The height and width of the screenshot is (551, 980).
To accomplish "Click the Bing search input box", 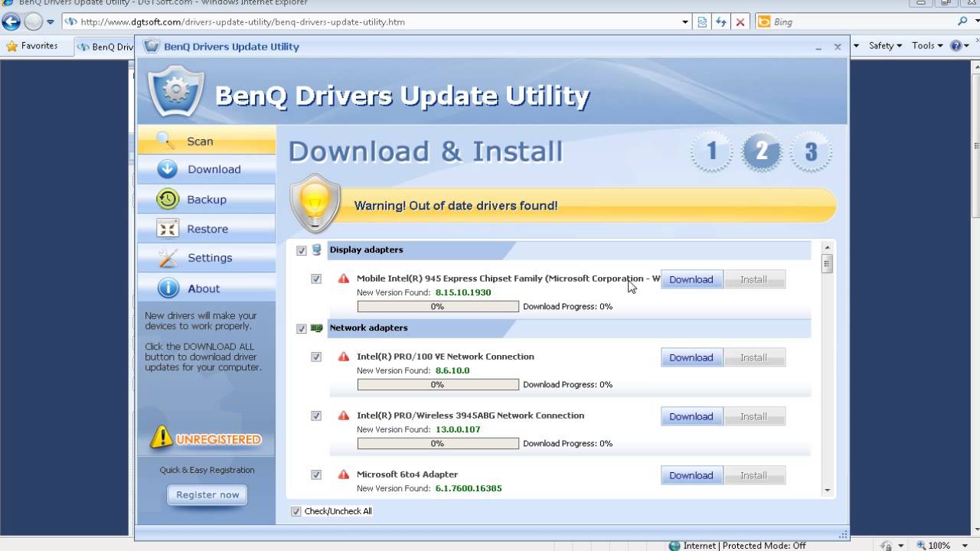I will (x=862, y=21).
